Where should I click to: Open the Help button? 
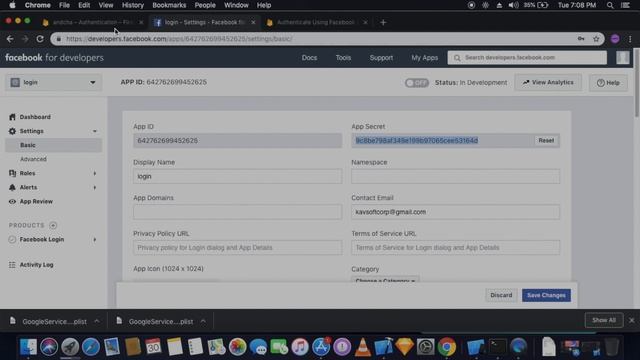pos(608,83)
